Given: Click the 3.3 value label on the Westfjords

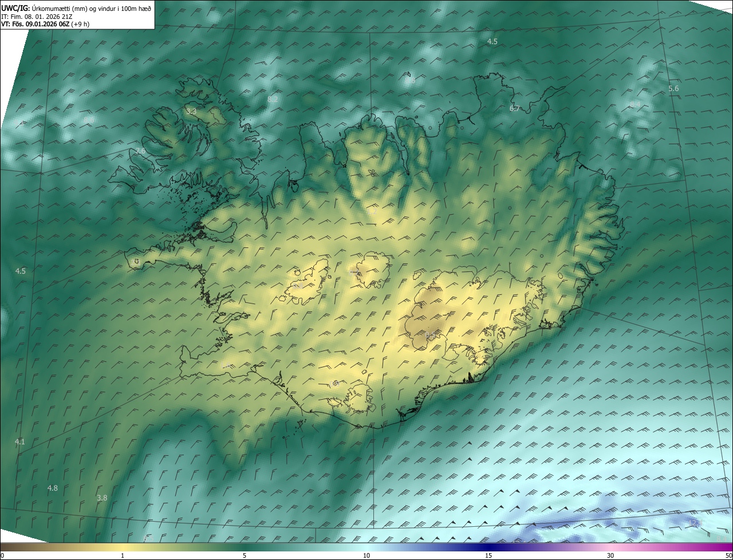Looking at the screenshot, I should (x=191, y=112).
